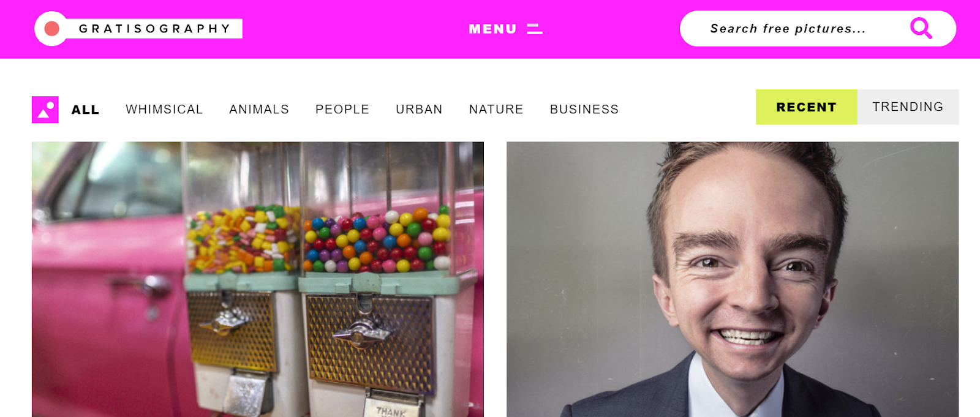This screenshot has width=980, height=417.
Task: Click the Search free pictures field
Action: click(796, 29)
